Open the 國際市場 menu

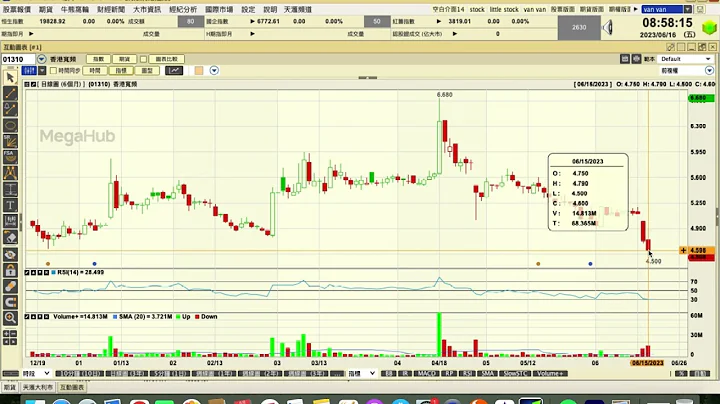click(x=219, y=9)
